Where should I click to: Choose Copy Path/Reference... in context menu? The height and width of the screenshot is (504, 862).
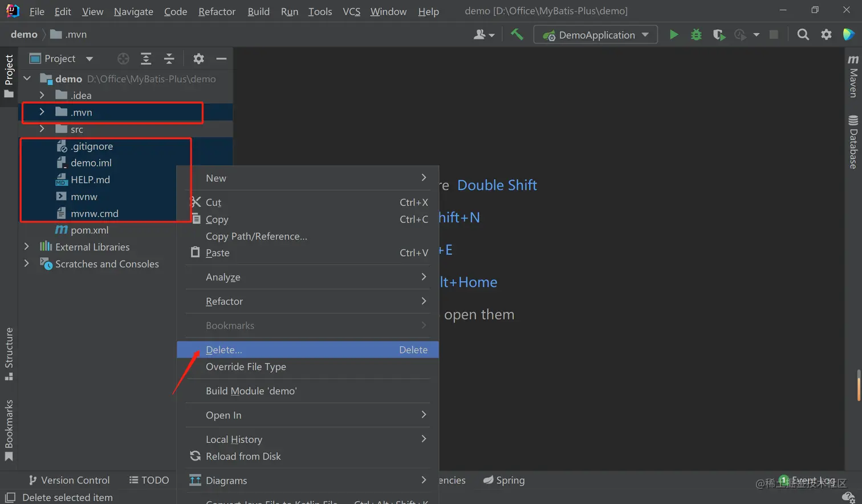click(308, 236)
